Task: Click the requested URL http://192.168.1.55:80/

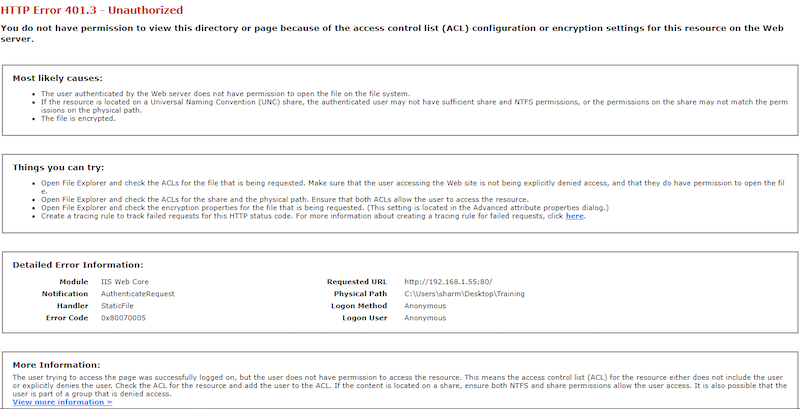Action: pos(448,282)
